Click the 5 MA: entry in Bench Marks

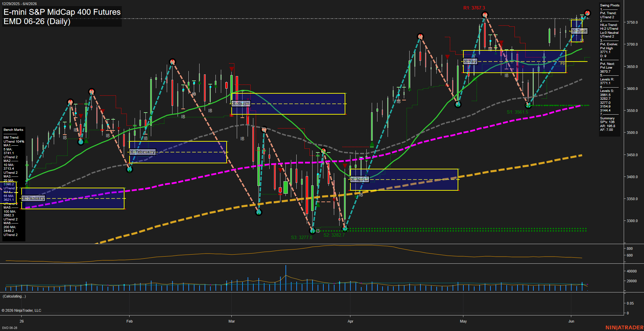point(8,149)
